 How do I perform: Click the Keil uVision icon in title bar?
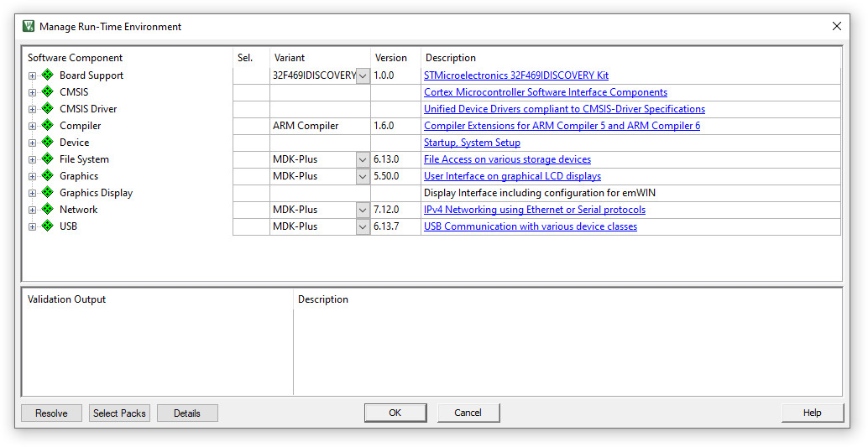click(x=29, y=27)
